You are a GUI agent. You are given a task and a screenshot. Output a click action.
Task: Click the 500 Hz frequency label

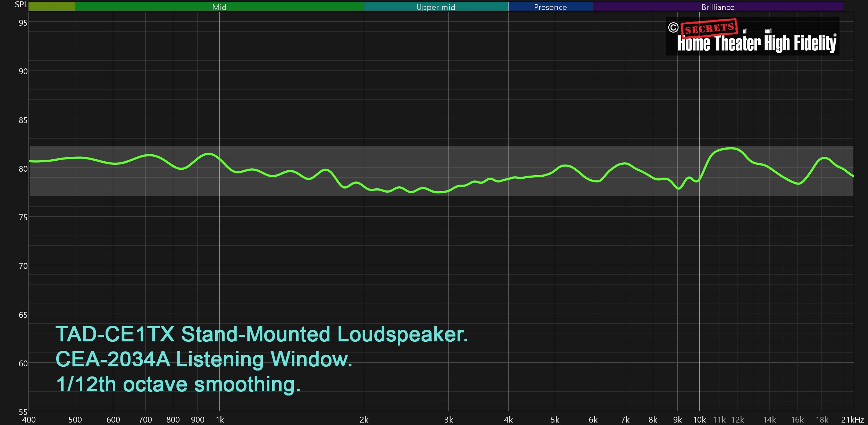tap(75, 420)
